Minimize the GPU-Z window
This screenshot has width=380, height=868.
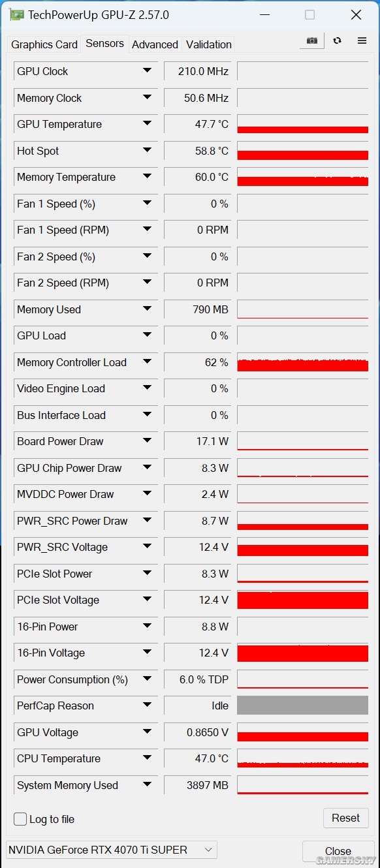click(264, 15)
